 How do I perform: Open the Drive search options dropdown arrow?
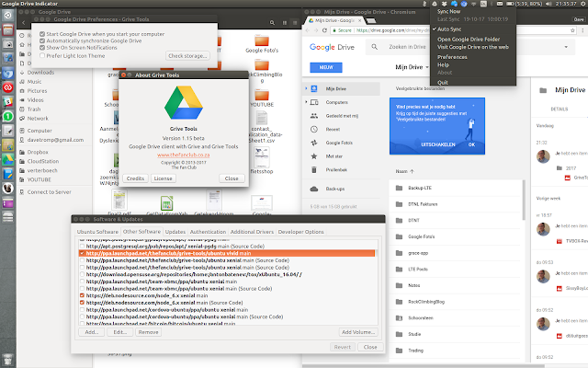[566, 47]
